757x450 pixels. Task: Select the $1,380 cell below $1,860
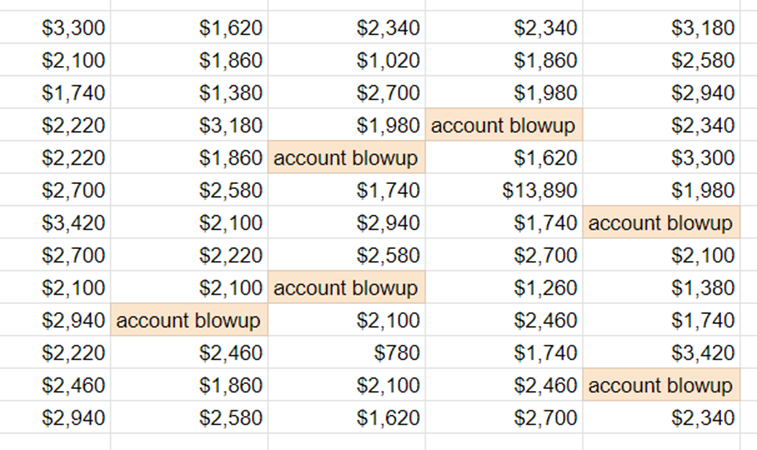(x=189, y=93)
